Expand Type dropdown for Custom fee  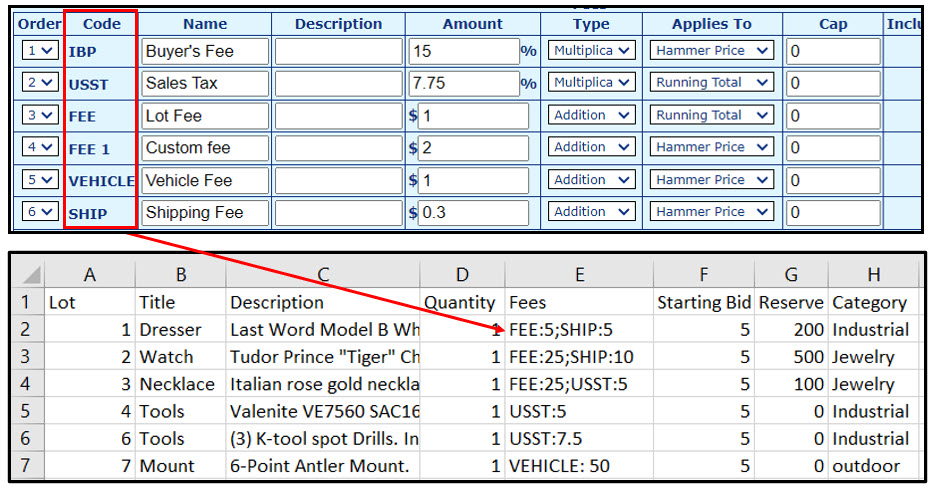[591, 147]
